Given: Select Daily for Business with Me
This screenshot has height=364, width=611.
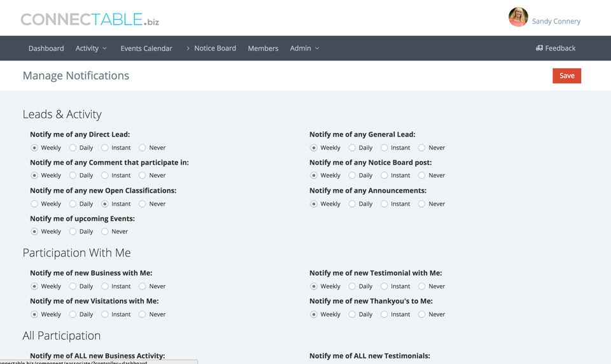Looking at the screenshot, I should (x=73, y=286).
